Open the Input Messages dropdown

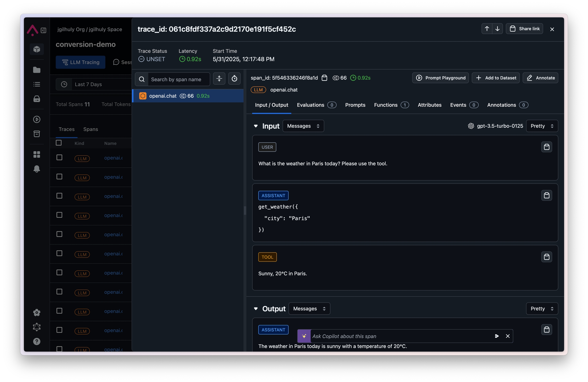[x=303, y=126]
